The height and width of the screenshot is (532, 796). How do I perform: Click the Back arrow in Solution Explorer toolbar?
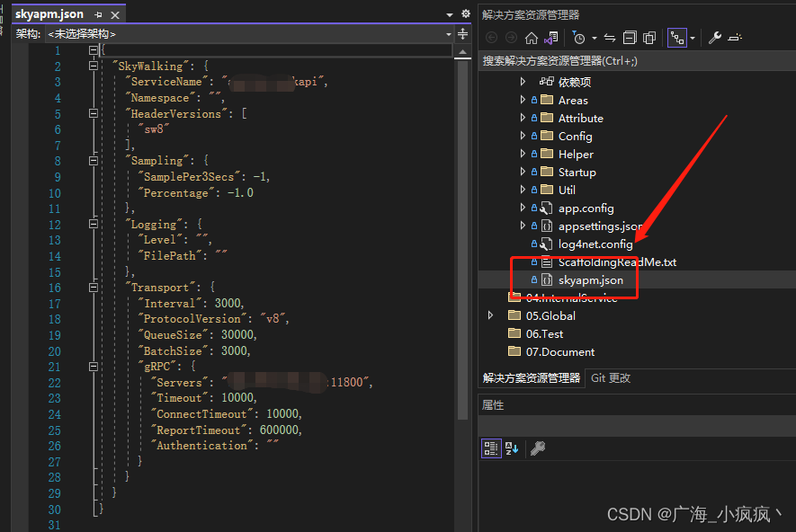coord(491,38)
